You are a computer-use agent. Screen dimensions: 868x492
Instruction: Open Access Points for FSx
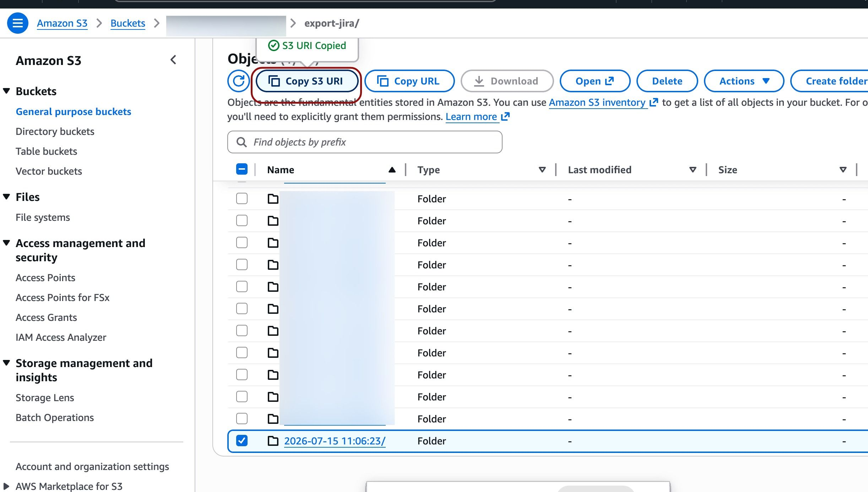coord(63,297)
